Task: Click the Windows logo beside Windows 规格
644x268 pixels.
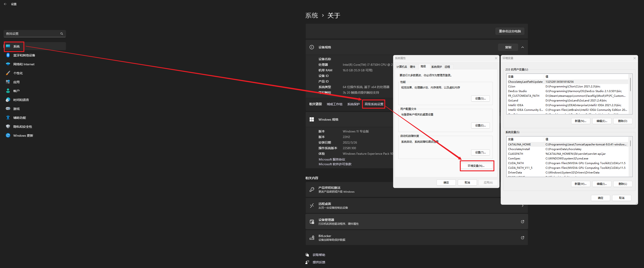Action: 312,119
